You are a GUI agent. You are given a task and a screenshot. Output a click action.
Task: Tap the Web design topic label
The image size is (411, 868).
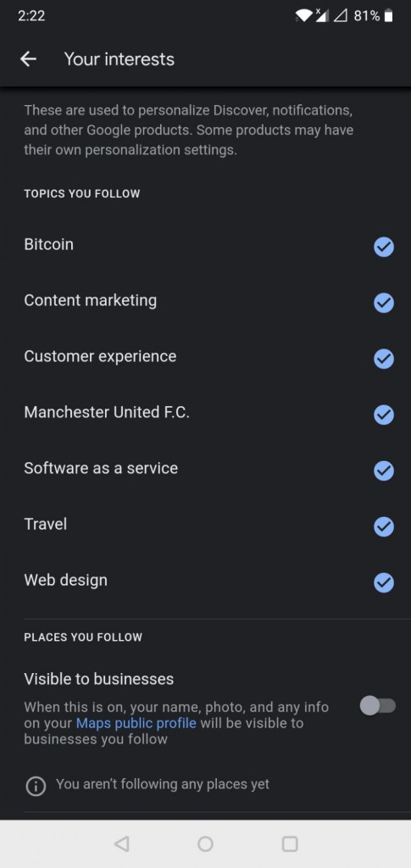(66, 580)
